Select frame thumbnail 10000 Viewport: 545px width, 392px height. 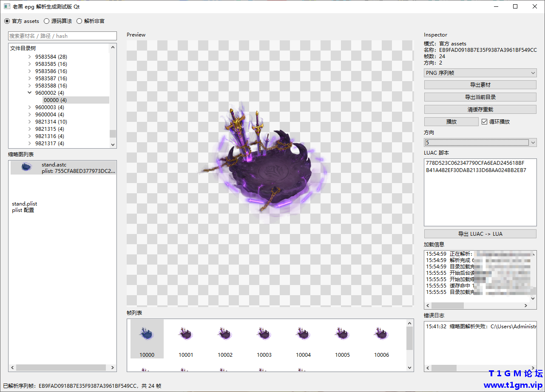tap(147, 339)
